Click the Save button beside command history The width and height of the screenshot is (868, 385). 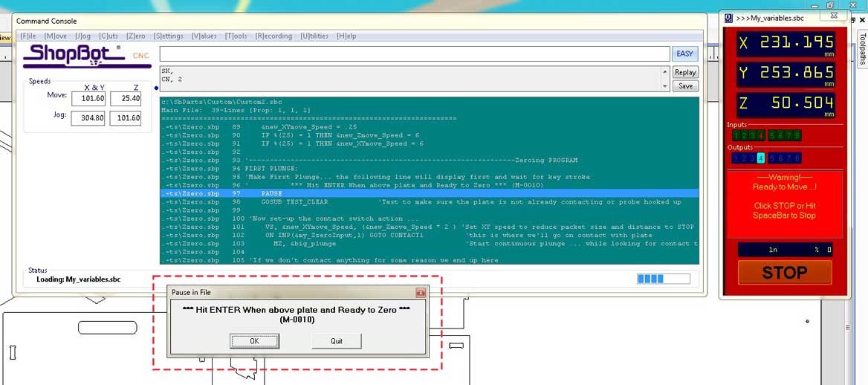coord(684,86)
